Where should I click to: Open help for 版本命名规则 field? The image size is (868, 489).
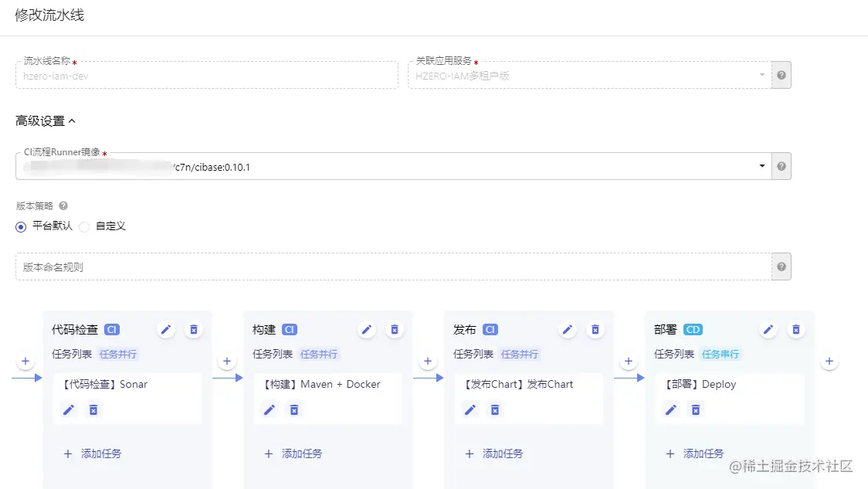[781, 267]
